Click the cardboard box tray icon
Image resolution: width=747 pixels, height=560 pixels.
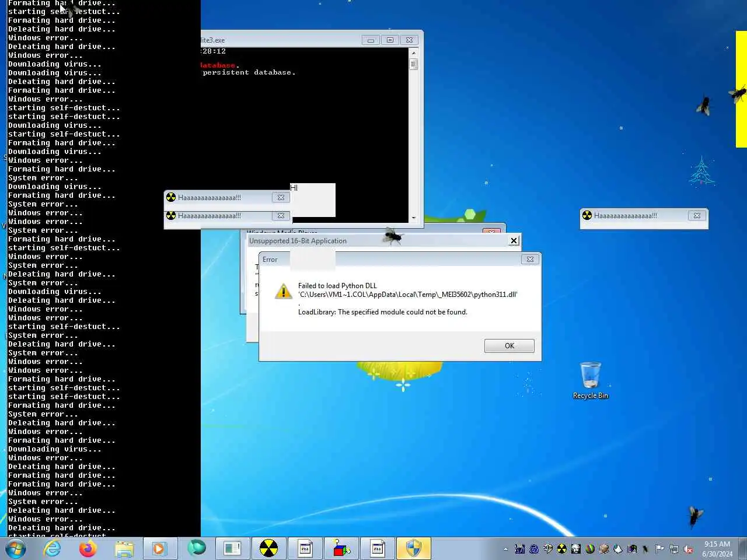(x=604, y=549)
